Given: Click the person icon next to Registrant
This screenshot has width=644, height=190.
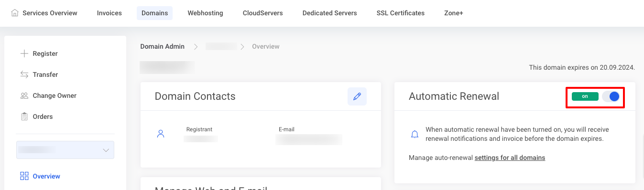Looking at the screenshot, I should (x=161, y=134).
